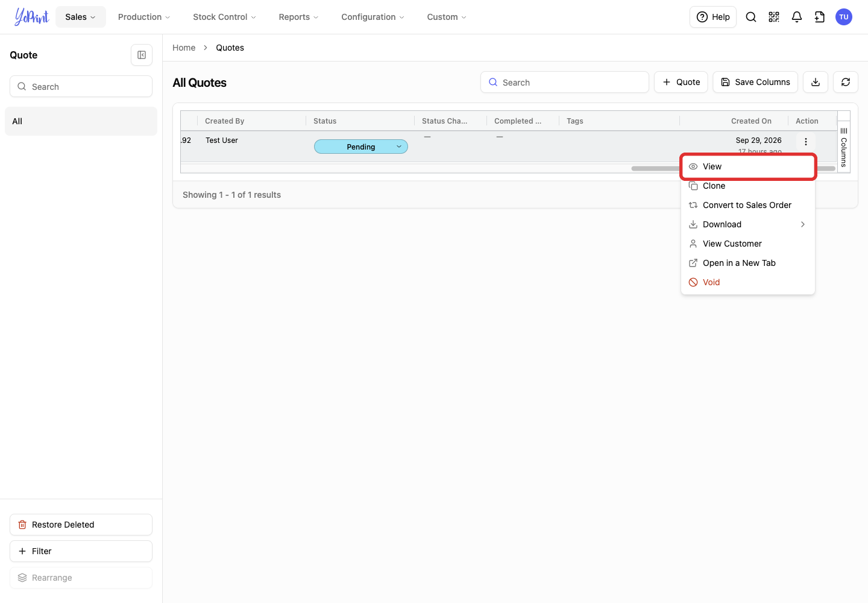Sort by the Created On column header
The width and height of the screenshot is (868, 603).
(734, 121)
